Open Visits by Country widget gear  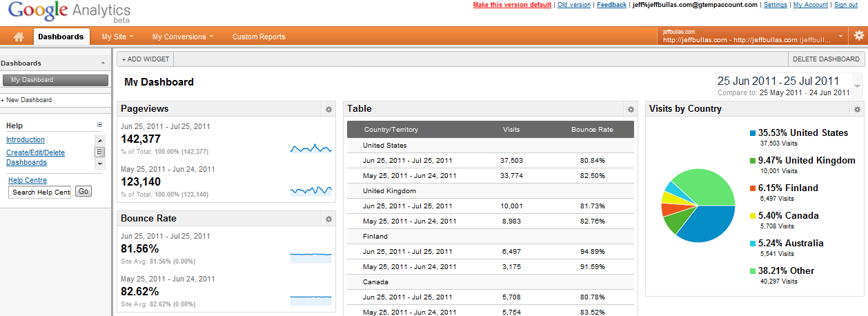[x=857, y=109]
